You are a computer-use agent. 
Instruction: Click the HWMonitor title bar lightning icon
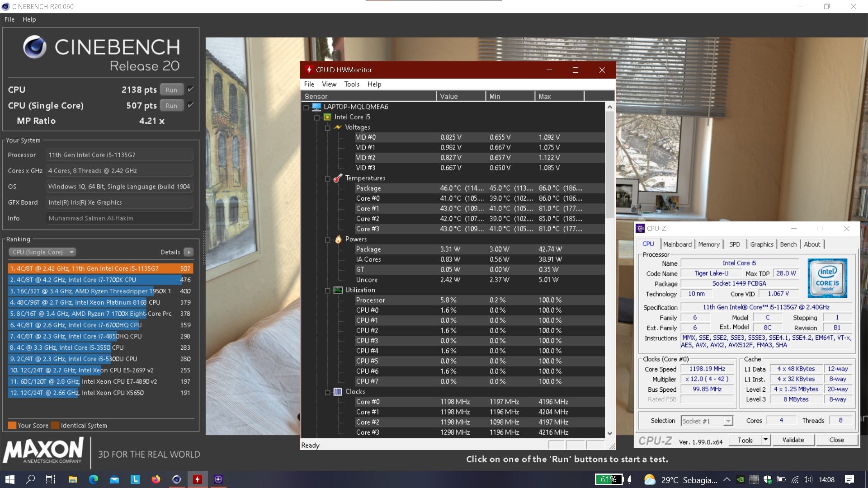coord(309,70)
